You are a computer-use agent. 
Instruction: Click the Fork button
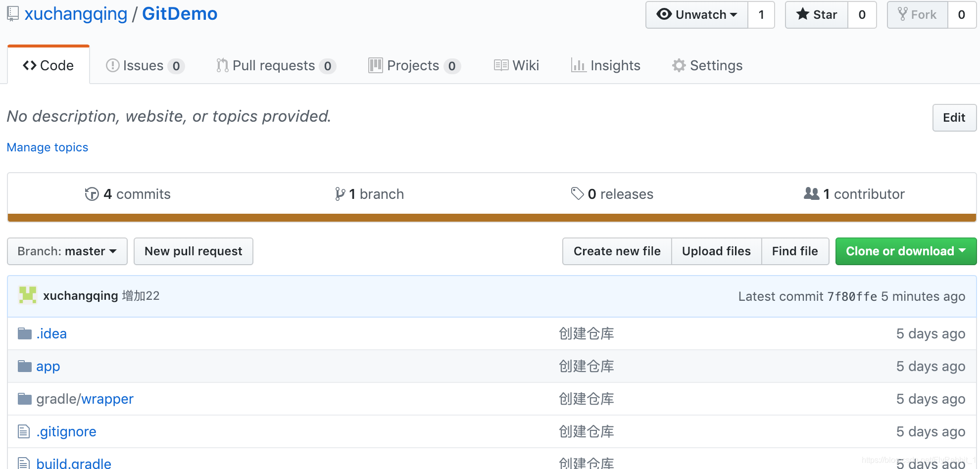[918, 15]
